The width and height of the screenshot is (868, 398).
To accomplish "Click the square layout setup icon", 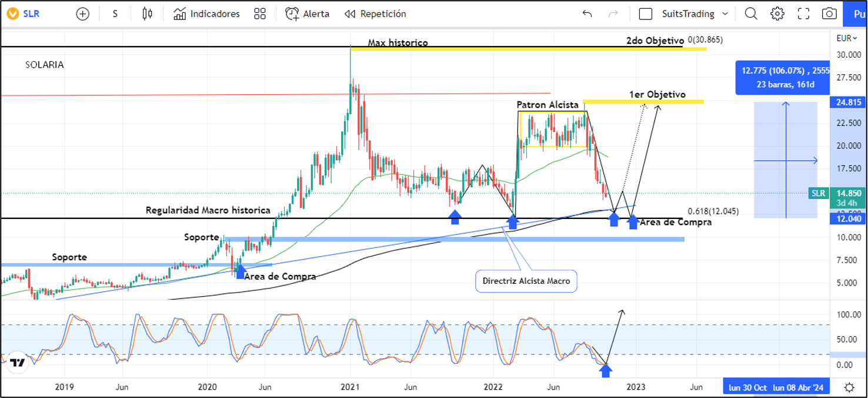I will coord(645,14).
